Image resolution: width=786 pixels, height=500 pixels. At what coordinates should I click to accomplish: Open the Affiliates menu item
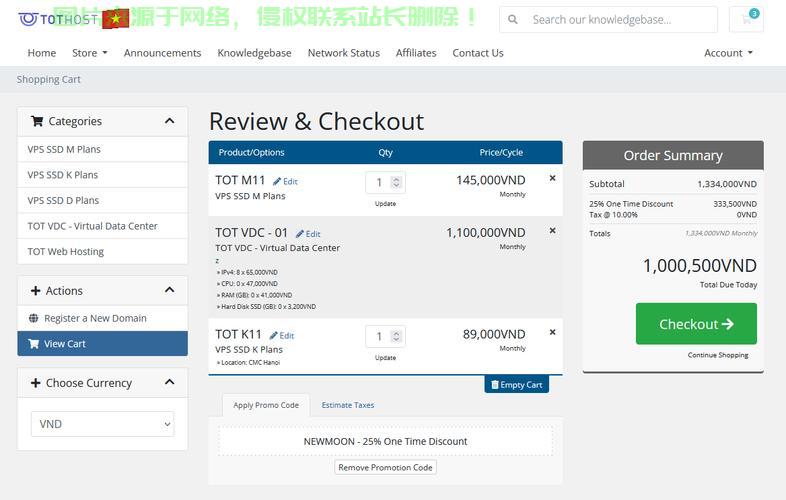click(x=416, y=53)
